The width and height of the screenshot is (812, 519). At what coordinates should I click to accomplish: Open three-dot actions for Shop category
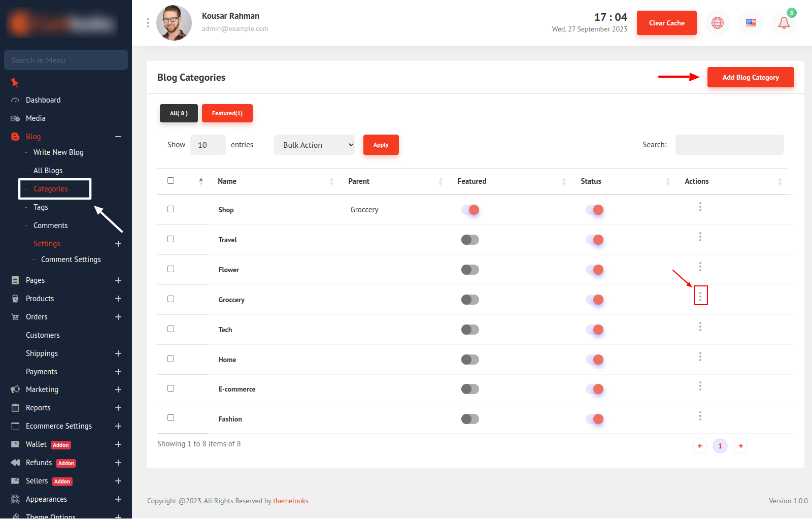pos(700,207)
